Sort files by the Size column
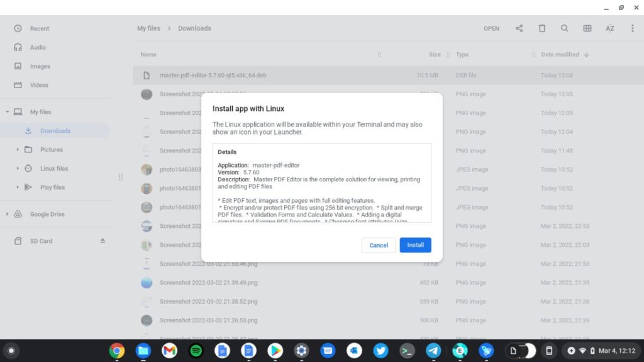644x362 pixels. pos(435,54)
